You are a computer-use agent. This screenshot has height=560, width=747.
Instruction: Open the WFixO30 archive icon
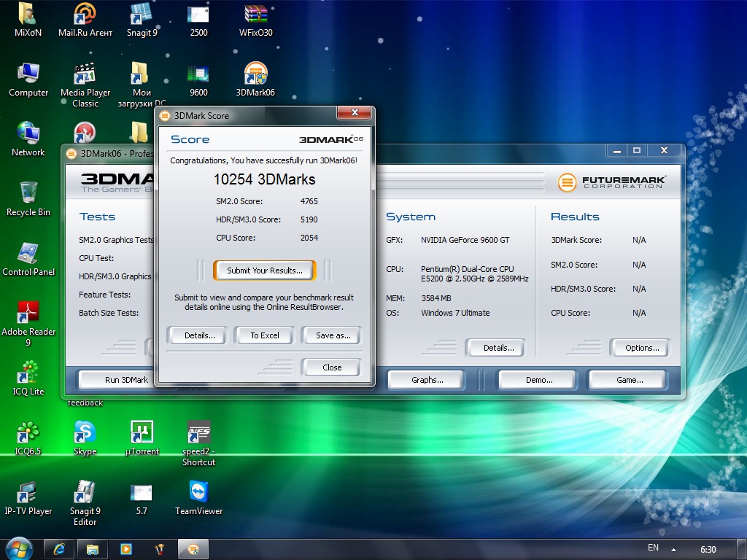(256, 20)
